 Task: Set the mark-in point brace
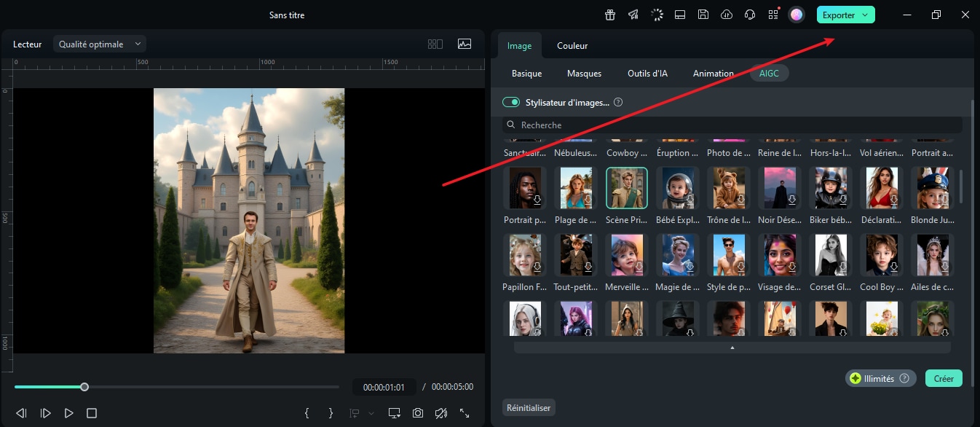point(307,413)
